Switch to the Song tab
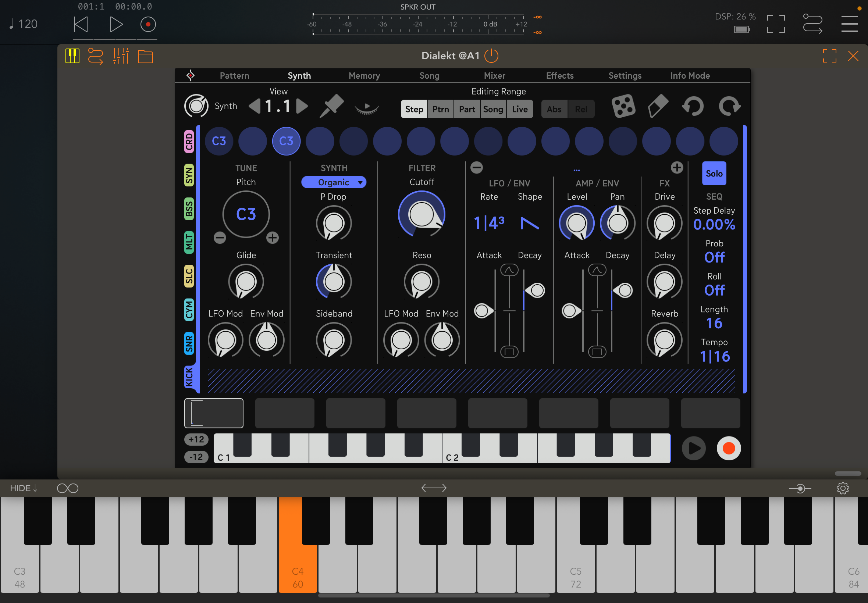The height and width of the screenshot is (603, 868). [429, 76]
